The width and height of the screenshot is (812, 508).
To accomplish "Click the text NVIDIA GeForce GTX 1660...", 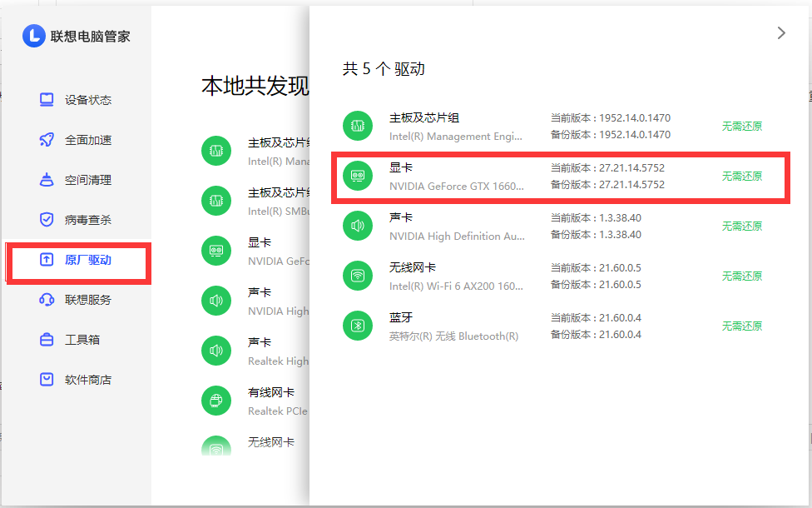I will click(x=456, y=186).
